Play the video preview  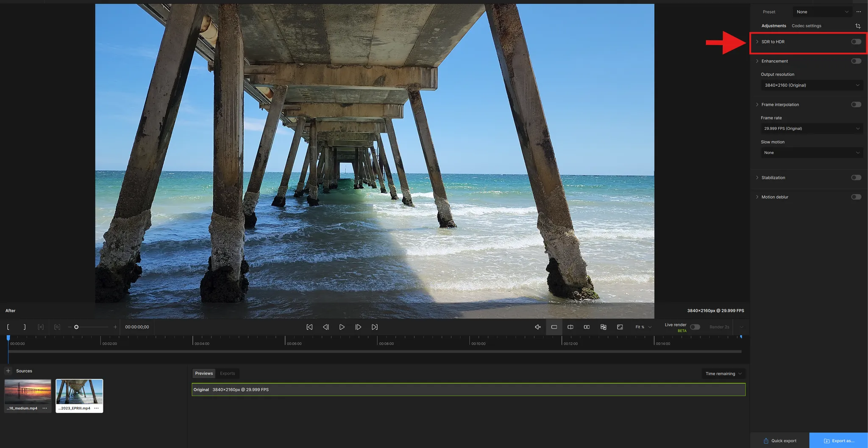click(342, 327)
